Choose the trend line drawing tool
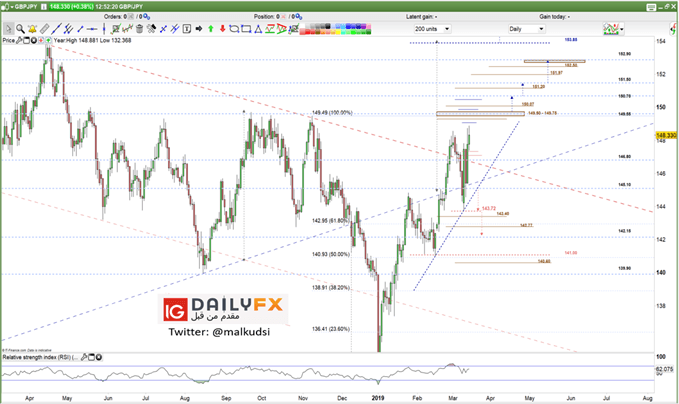The image size is (679, 404). (x=56, y=29)
